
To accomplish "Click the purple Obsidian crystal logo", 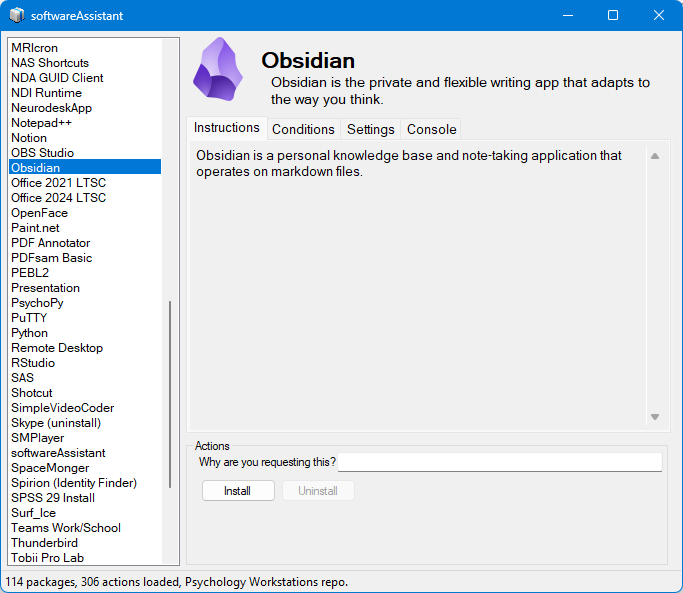I will [218, 69].
